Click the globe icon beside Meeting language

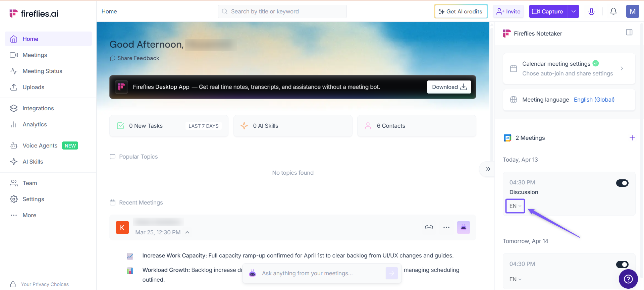tap(514, 100)
